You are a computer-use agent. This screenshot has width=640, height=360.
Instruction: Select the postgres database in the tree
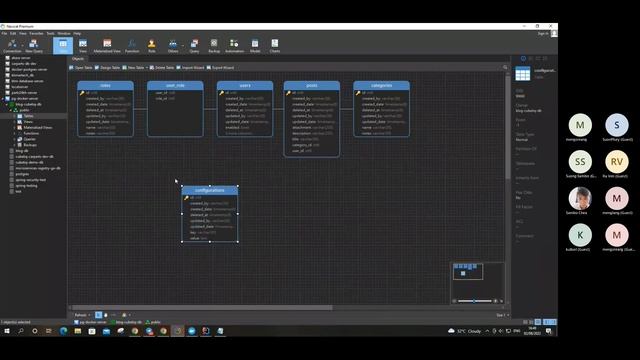(22, 174)
